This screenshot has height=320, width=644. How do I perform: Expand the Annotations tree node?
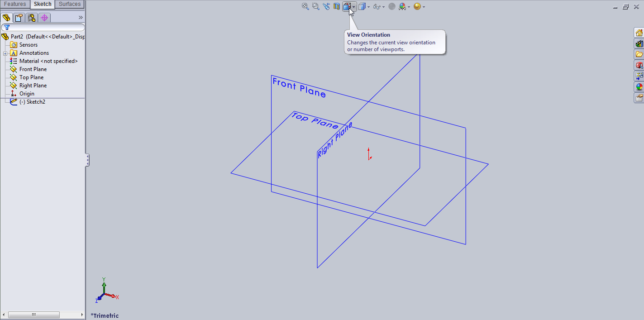(x=6, y=53)
